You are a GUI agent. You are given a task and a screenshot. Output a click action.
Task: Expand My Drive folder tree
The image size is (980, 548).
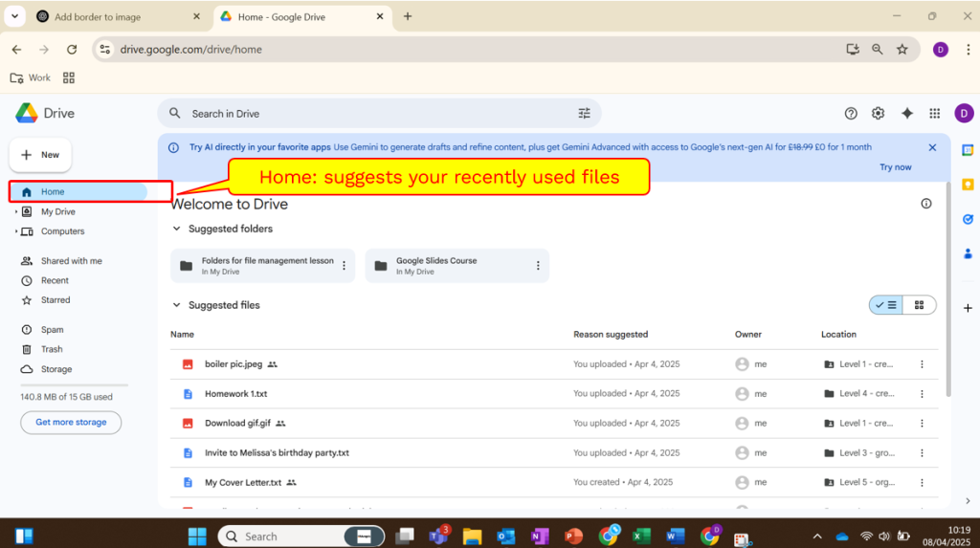16,211
